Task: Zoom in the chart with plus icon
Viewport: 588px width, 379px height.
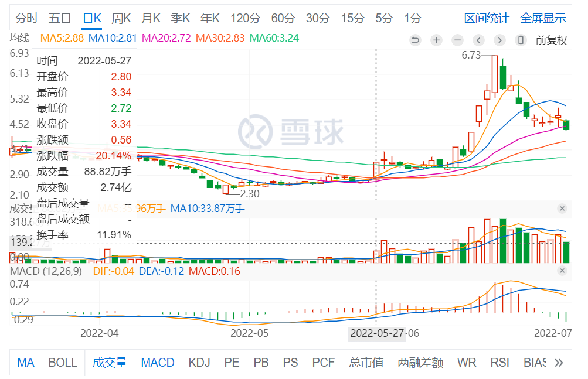Action: (436, 40)
